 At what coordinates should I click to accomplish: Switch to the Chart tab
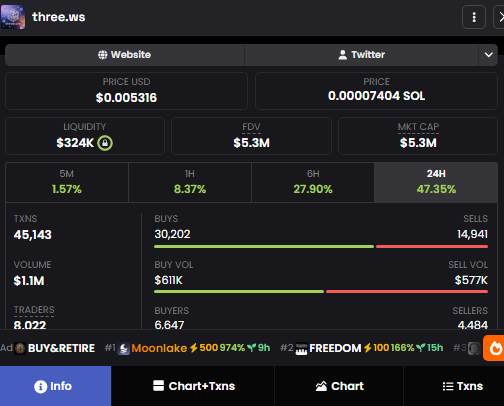339,386
